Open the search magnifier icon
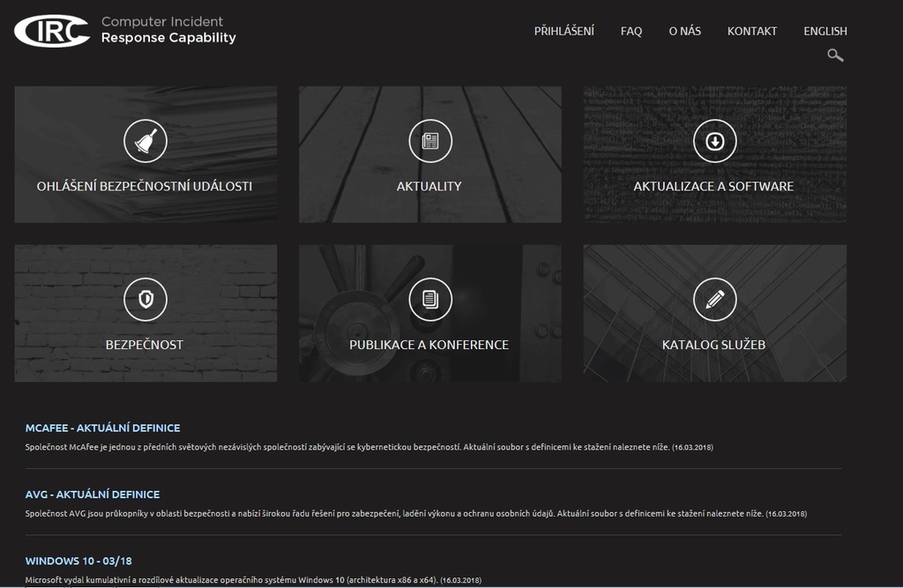 pyautogui.click(x=835, y=56)
